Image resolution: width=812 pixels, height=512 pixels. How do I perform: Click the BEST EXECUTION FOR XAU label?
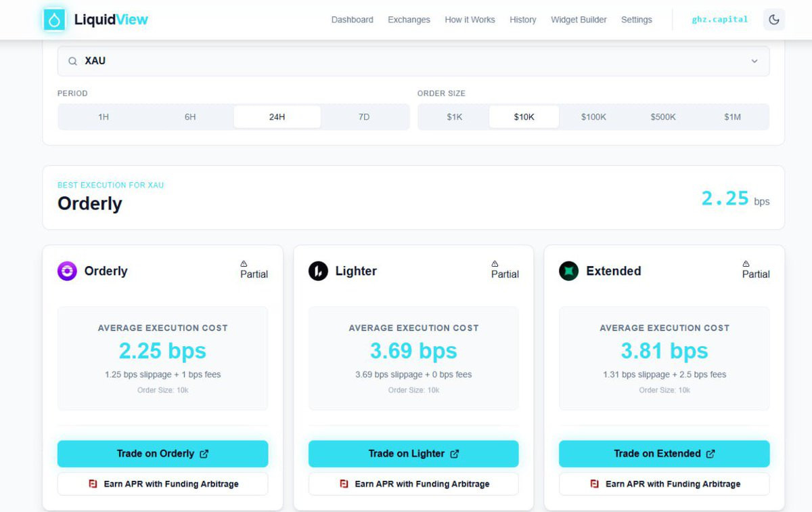click(110, 185)
